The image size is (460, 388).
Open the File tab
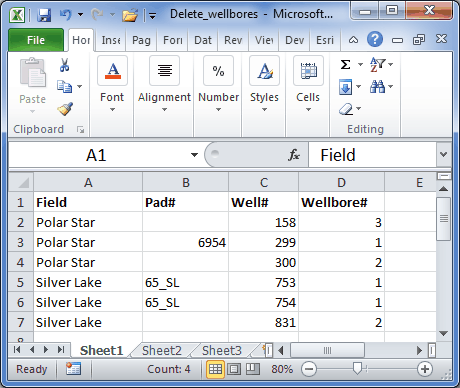36,40
